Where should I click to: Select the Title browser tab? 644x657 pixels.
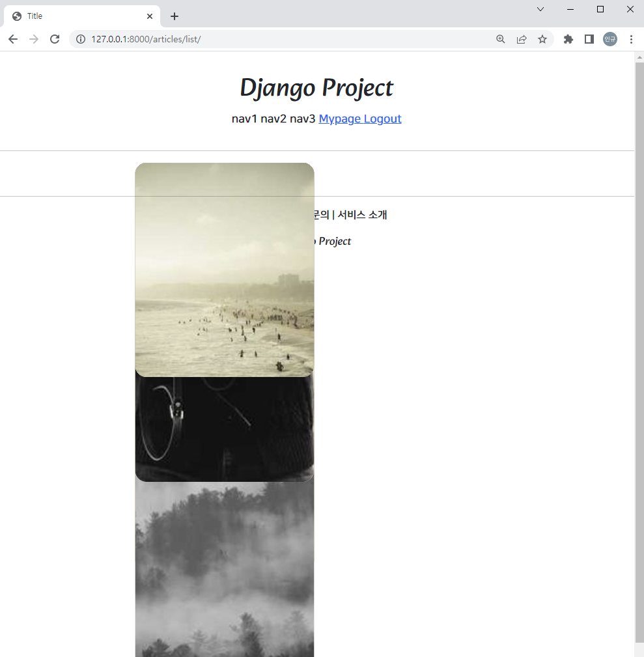pos(82,16)
